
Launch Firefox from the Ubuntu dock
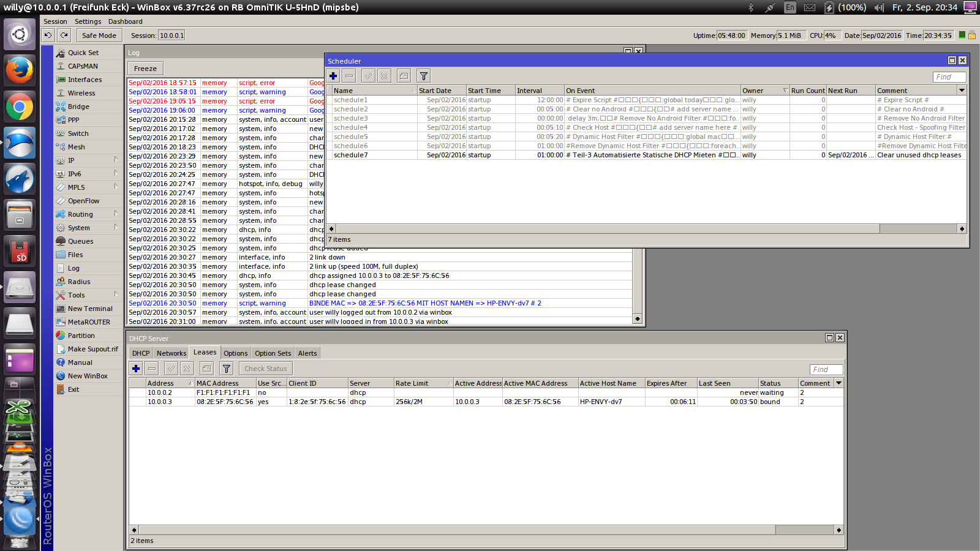pyautogui.click(x=20, y=70)
